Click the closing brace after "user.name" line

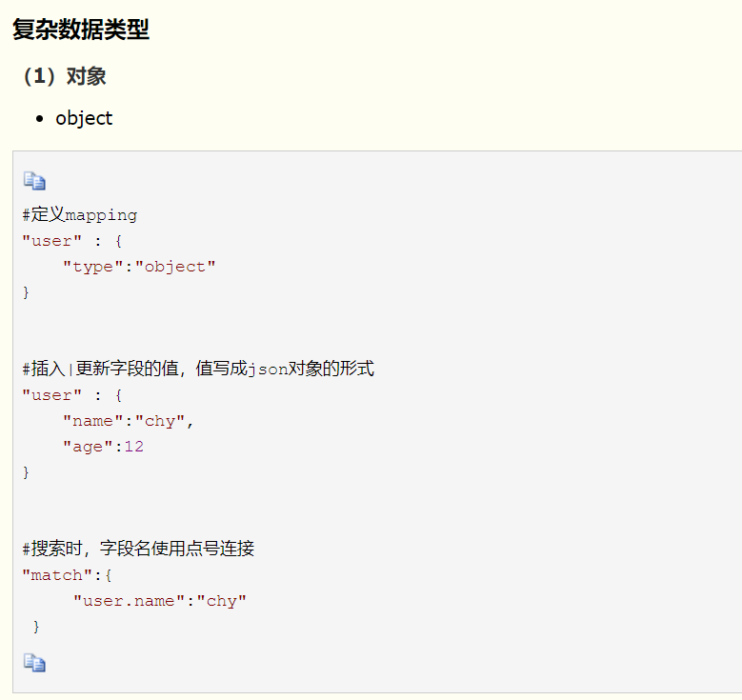[x=36, y=627]
